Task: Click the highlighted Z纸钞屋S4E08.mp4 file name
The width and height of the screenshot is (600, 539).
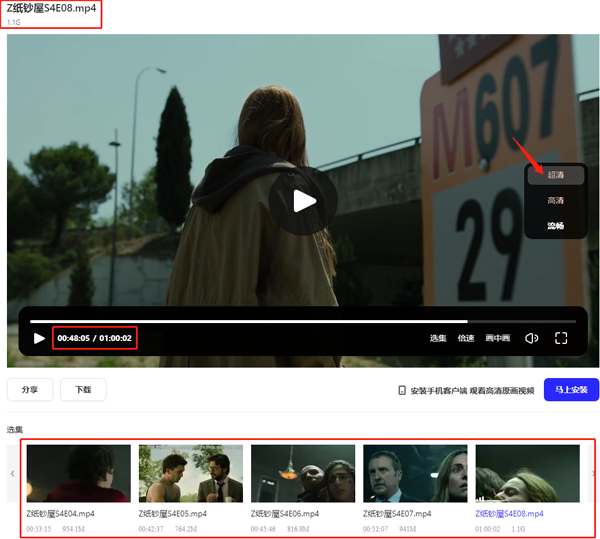Action: click(509, 514)
